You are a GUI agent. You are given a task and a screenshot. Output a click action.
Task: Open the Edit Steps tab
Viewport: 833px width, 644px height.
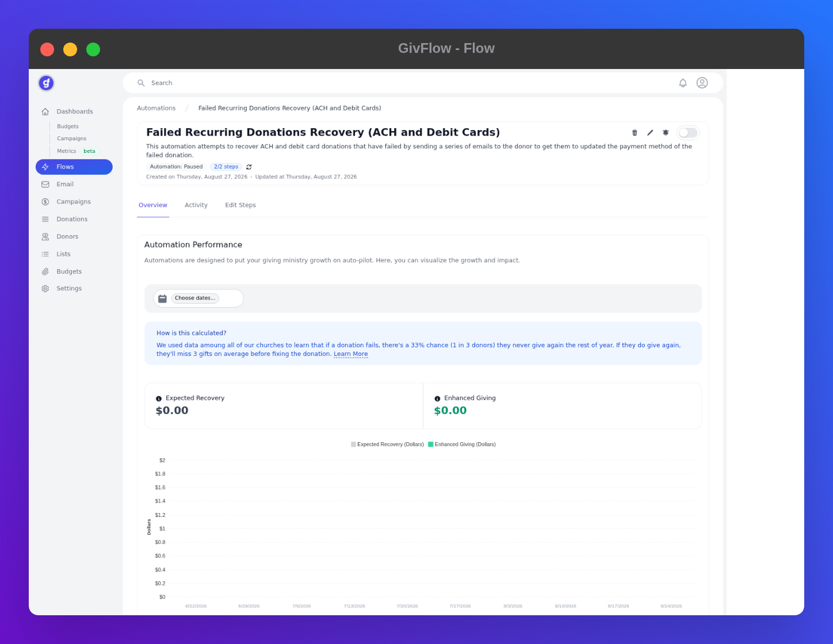pos(240,205)
